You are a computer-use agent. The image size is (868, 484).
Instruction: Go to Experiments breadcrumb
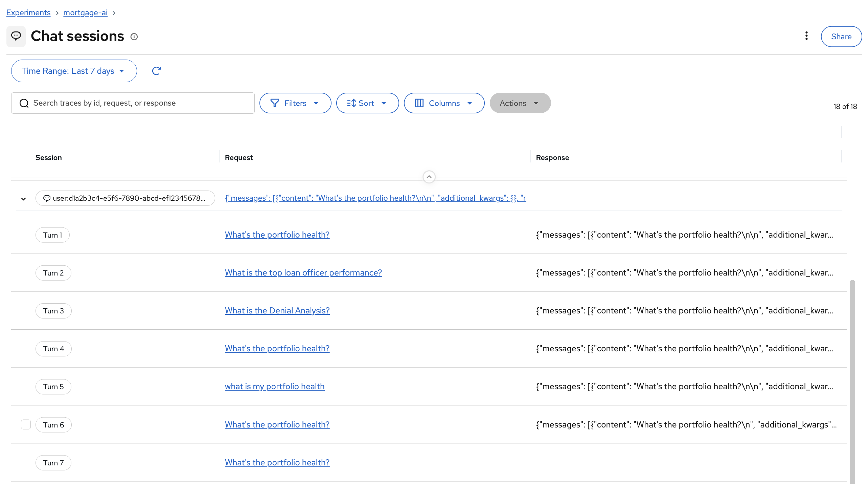(28, 13)
